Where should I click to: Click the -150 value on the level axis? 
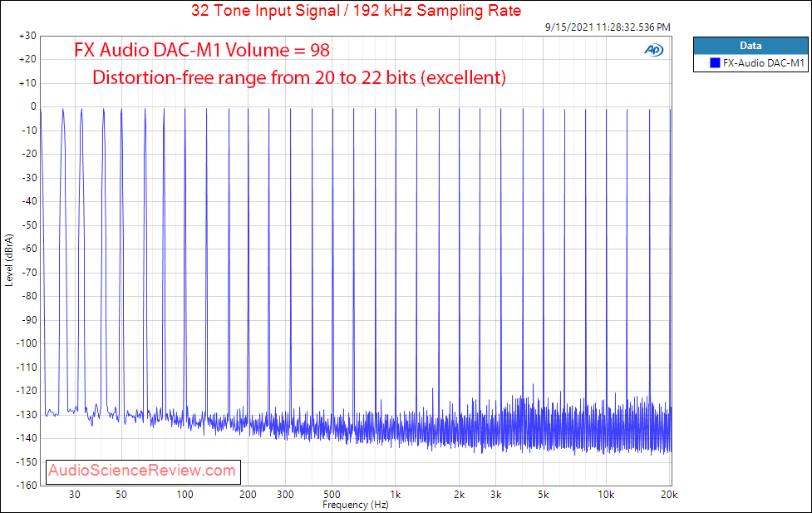coord(27,462)
